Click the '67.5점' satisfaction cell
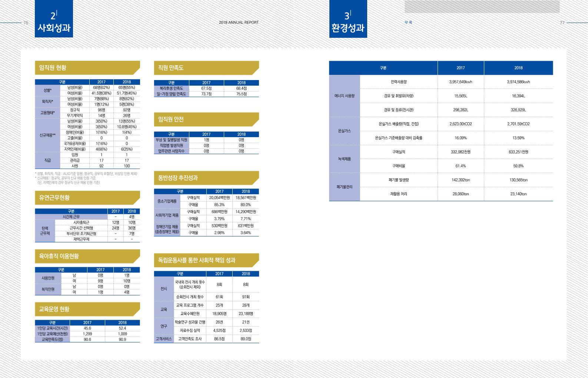Image resolution: width=588 pixels, height=378 pixels. 206,88
